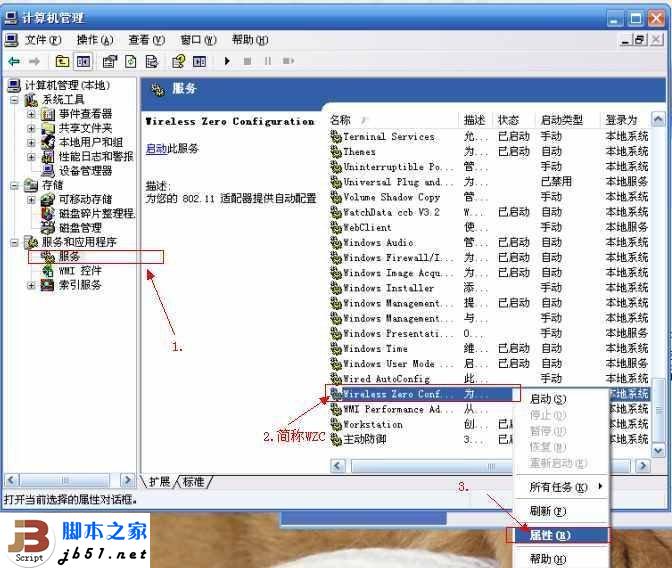Click the Export list toolbar icon
672x568 pixels.
[x=151, y=62]
